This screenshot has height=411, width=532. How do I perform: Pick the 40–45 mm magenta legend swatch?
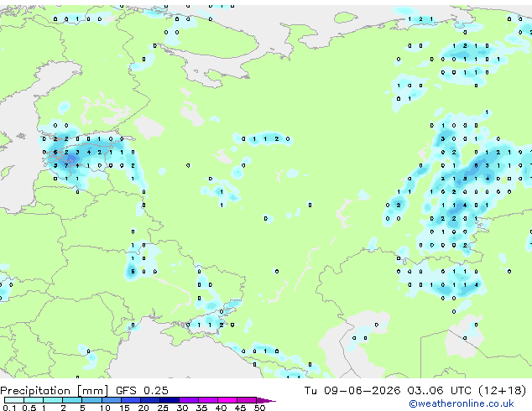click(x=227, y=400)
